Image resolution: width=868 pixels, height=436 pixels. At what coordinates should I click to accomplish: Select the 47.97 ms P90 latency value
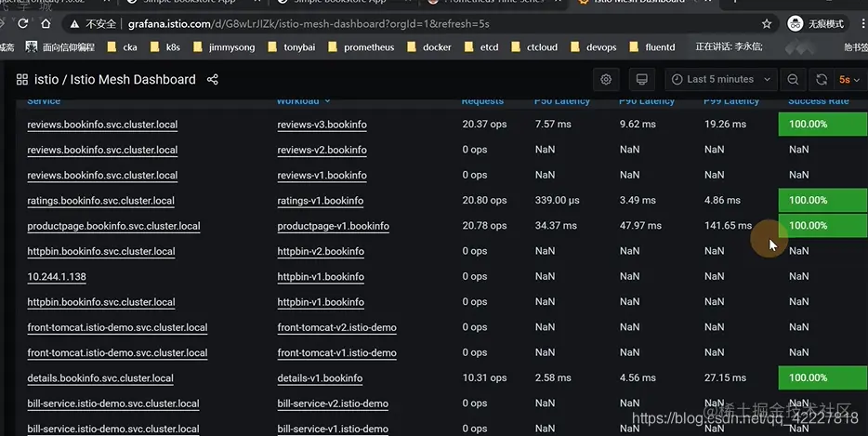click(640, 226)
